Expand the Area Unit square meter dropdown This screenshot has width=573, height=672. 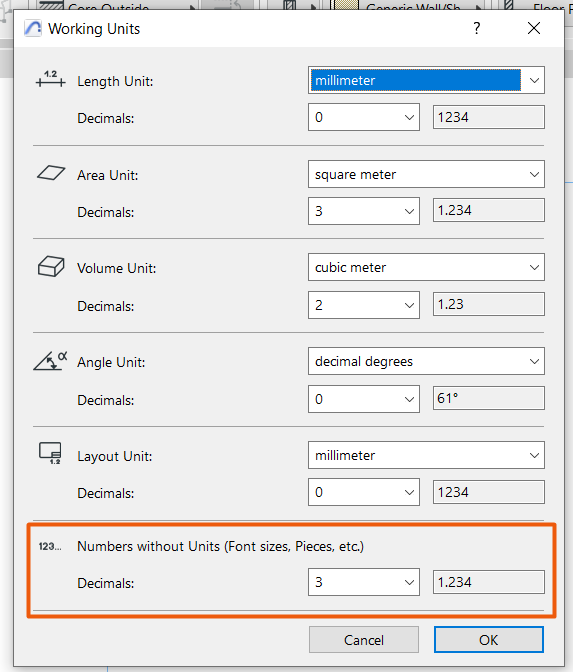(426, 174)
